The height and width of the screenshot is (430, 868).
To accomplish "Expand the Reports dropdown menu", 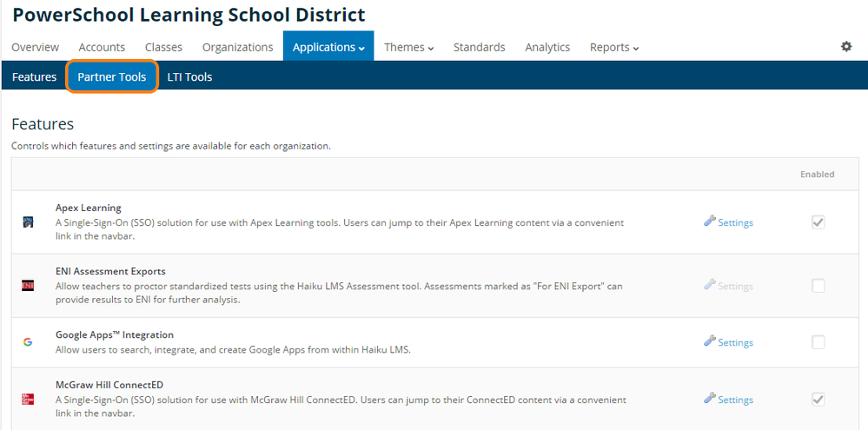I will point(614,47).
